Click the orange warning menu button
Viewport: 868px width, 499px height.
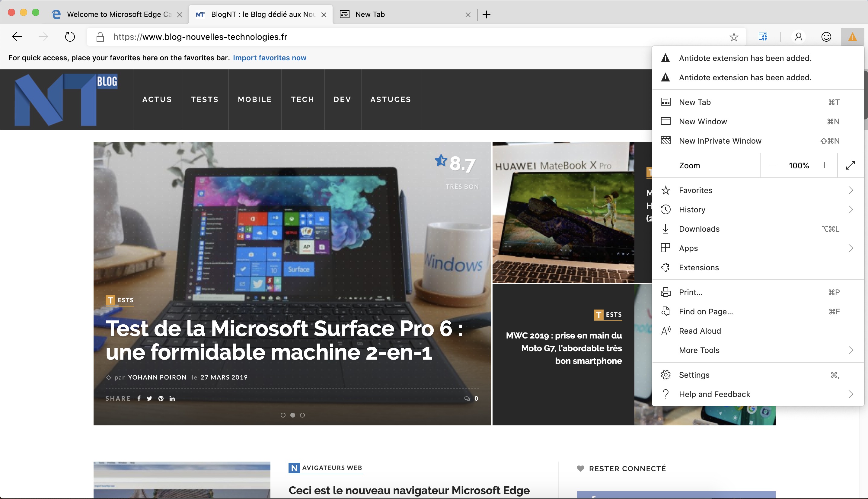[x=852, y=37]
